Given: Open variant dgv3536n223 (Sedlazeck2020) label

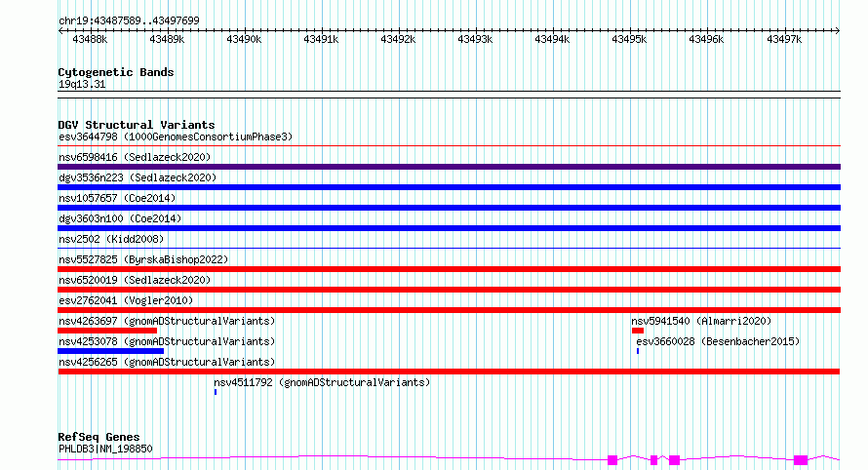Looking at the screenshot, I should click(138, 177).
